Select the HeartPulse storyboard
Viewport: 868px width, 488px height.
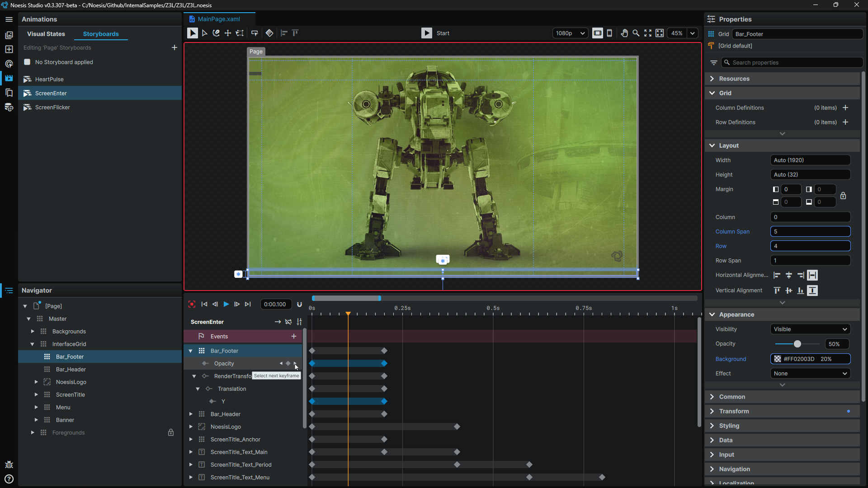click(100, 79)
